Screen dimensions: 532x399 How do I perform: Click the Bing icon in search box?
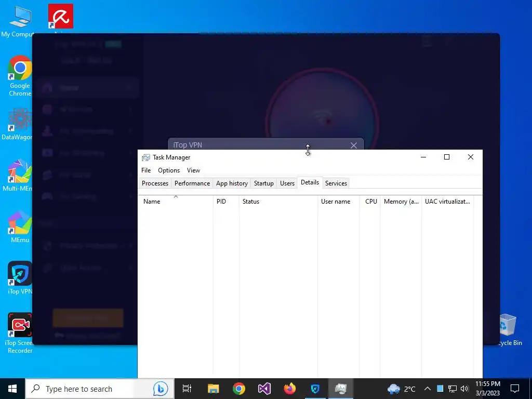(x=161, y=389)
